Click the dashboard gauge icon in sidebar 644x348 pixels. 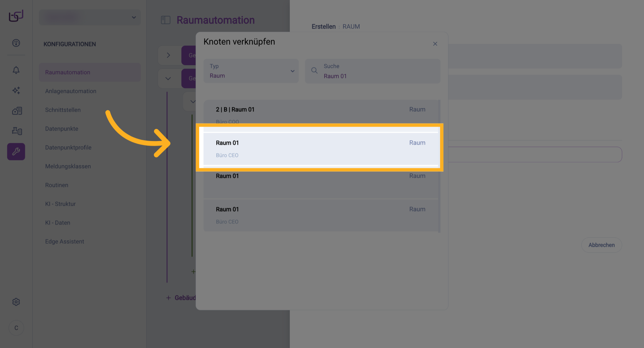pos(16,43)
